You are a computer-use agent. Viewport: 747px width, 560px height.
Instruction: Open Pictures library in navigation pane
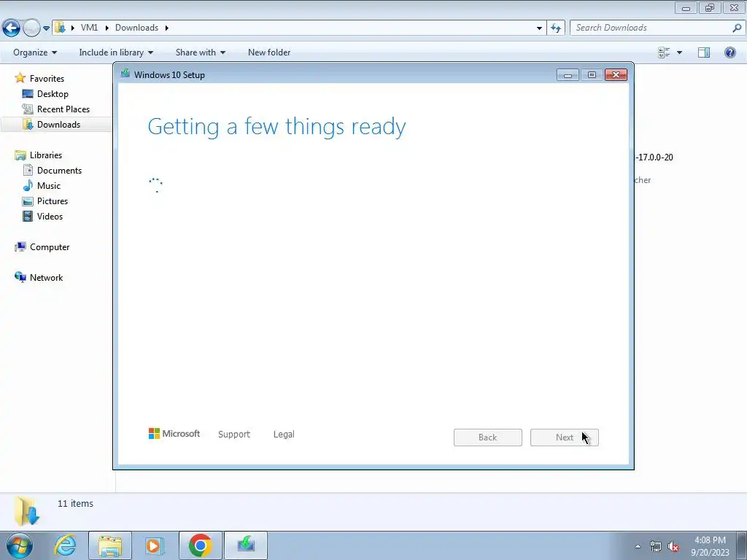53,201
